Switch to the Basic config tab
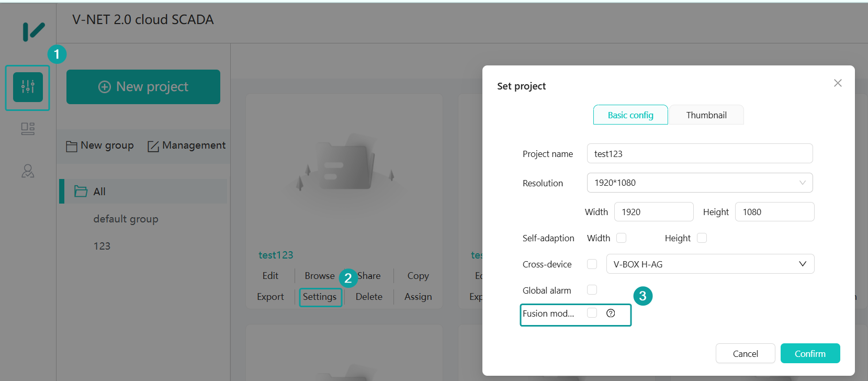The height and width of the screenshot is (381, 868). tap(630, 115)
